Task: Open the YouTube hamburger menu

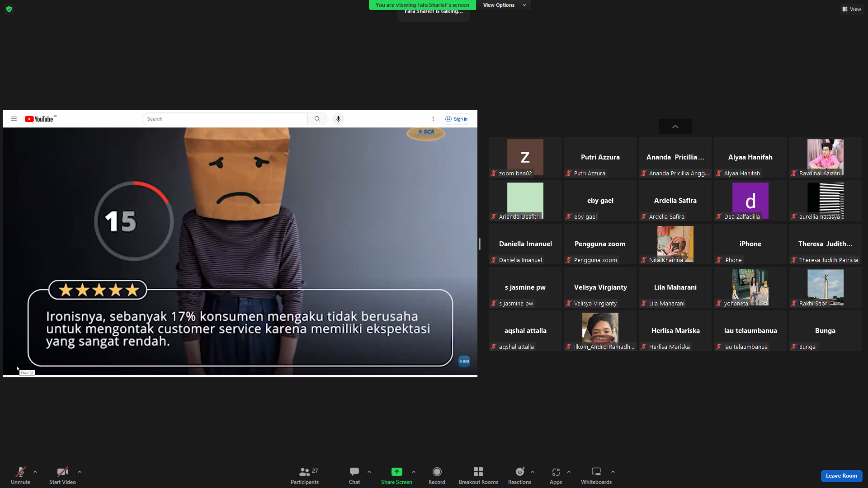Action: [x=14, y=119]
